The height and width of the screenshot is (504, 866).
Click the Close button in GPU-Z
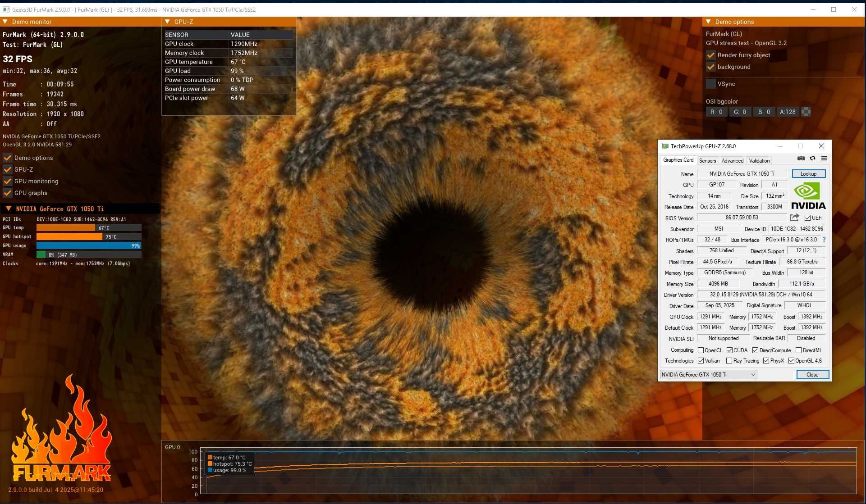coord(812,375)
